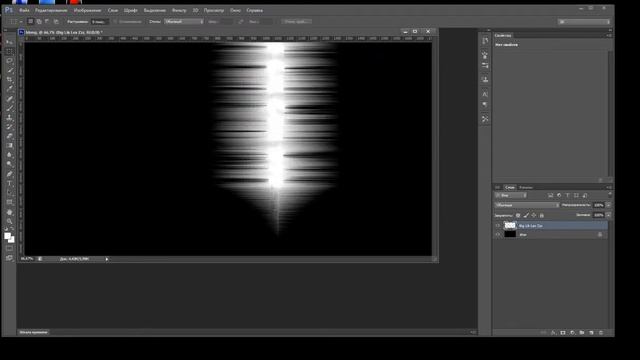The width and height of the screenshot is (640, 360).
Task: Select the Eyedropper tool
Action: point(9,89)
